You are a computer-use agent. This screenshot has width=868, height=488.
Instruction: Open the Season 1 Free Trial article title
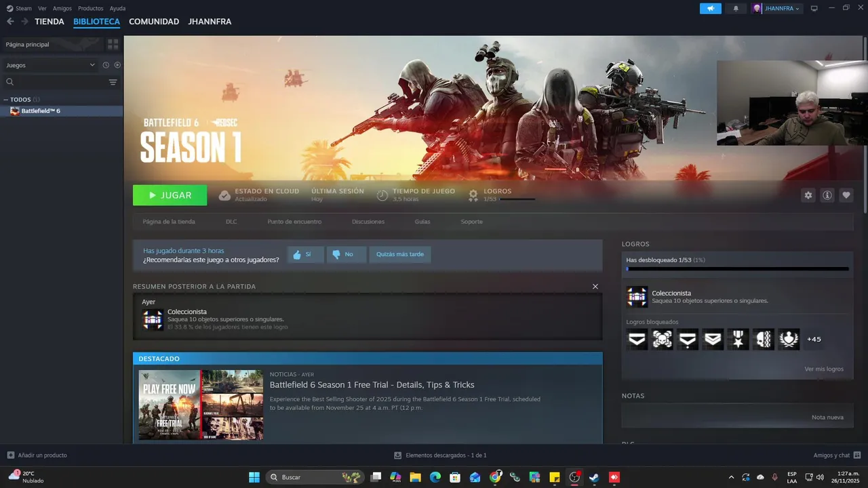372,385
